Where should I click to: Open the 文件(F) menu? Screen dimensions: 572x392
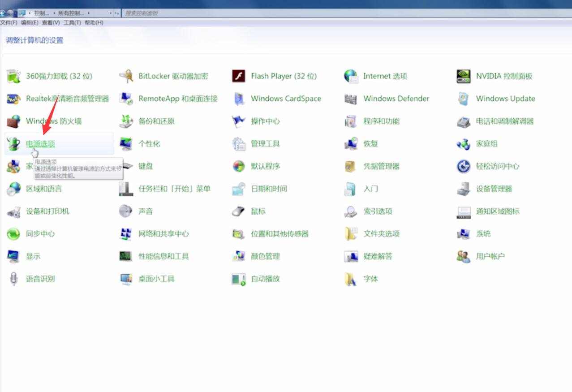pos(9,22)
